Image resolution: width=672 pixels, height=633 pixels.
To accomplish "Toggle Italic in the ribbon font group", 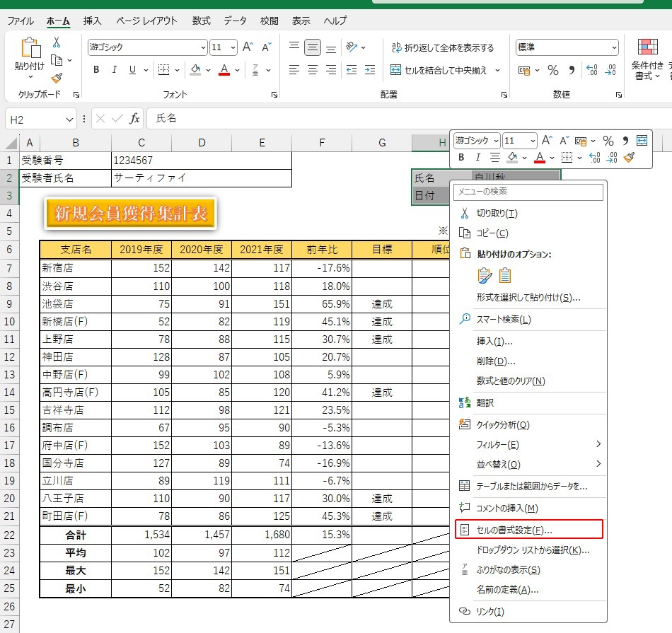I will coord(114,70).
